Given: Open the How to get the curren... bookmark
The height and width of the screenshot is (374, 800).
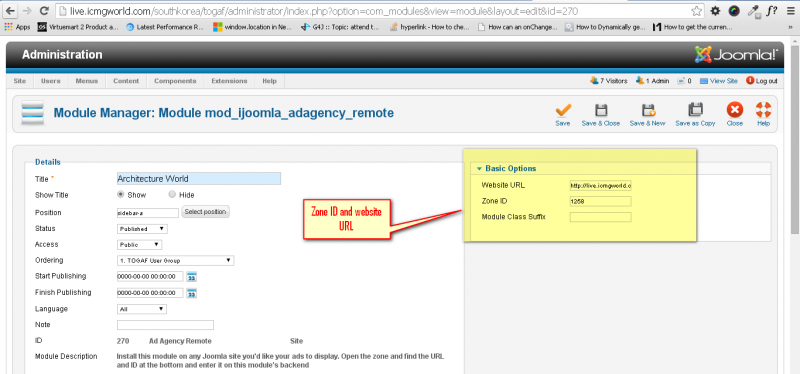Looking at the screenshot, I should click(x=693, y=27).
